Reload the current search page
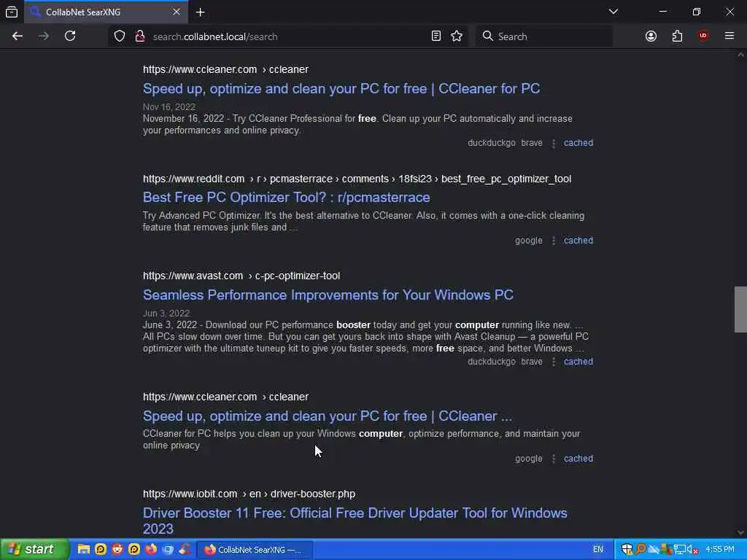Viewport: 747px width, 560px height. tap(70, 36)
